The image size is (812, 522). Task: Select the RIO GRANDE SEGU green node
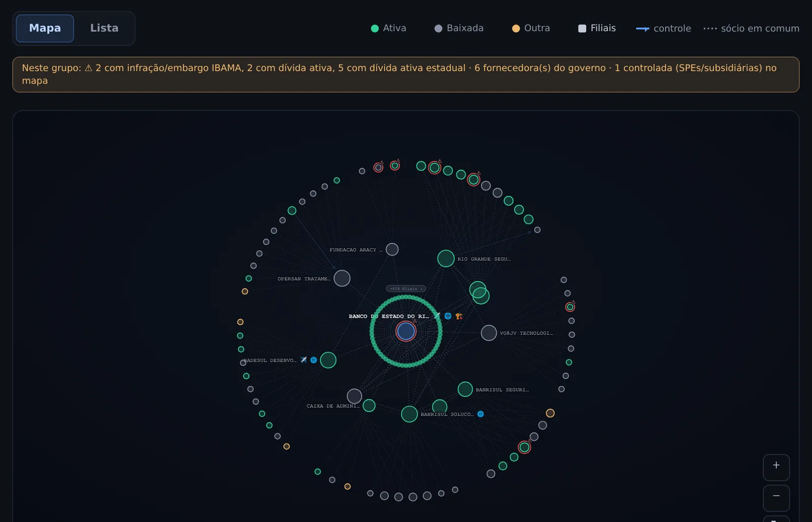(x=446, y=258)
